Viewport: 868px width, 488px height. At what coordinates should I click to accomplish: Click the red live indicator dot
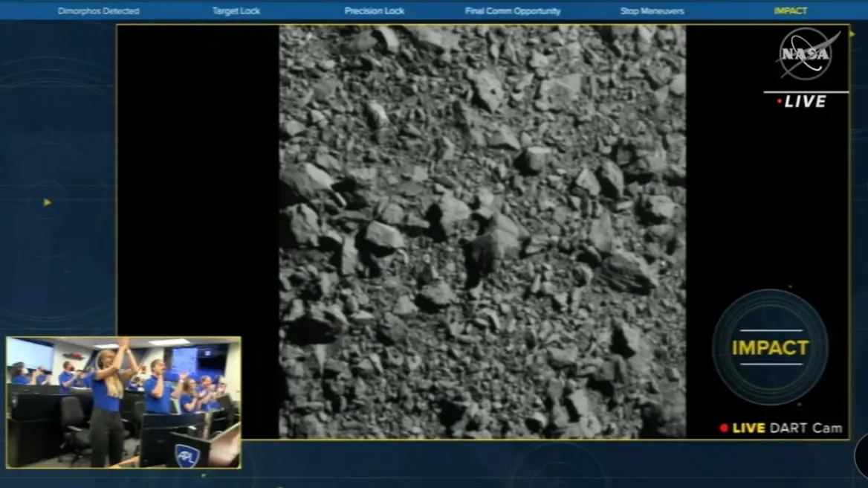723,428
